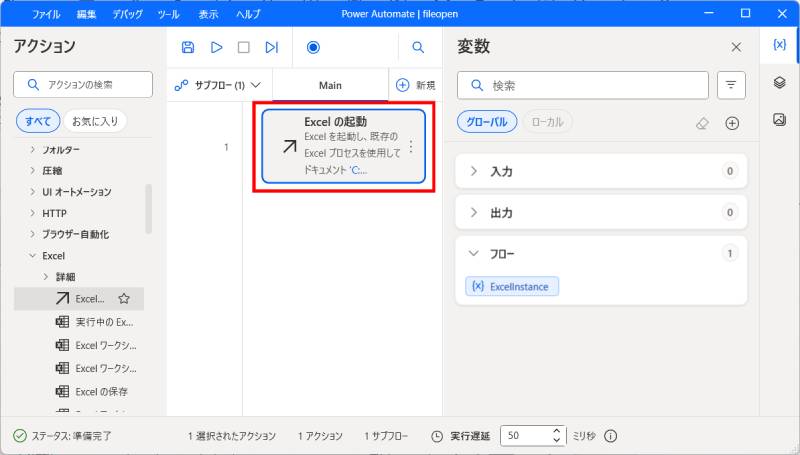The width and height of the screenshot is (800, 455).
Task: Save the flow with the floppy disk icon
Action: (x=188, y=47)
